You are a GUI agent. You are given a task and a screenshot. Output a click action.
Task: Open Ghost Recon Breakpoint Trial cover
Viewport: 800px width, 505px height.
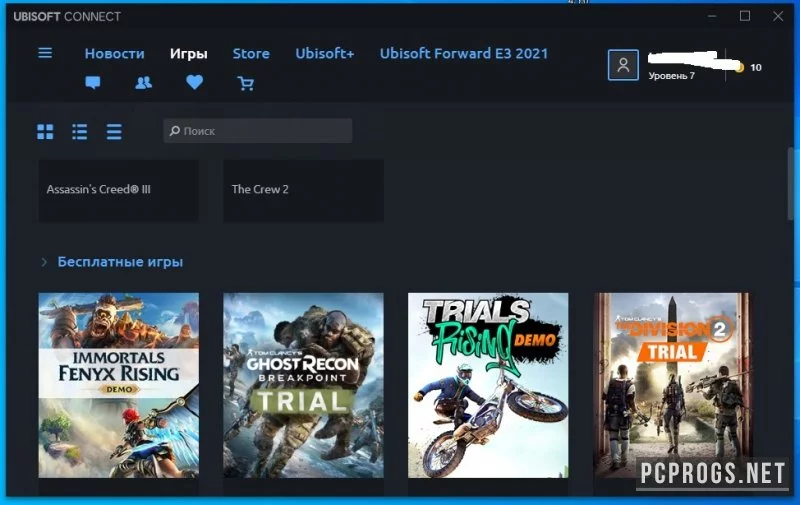pos(303,385)
